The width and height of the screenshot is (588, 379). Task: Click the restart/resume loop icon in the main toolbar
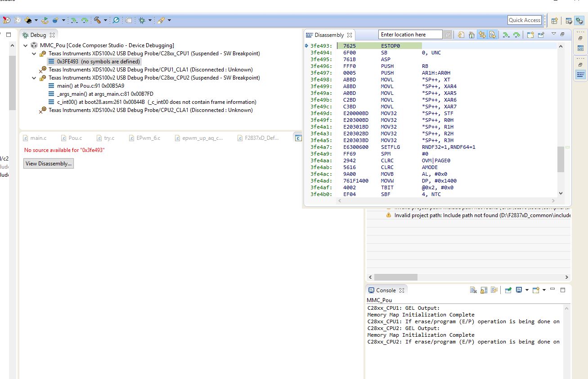coord(45,20)
